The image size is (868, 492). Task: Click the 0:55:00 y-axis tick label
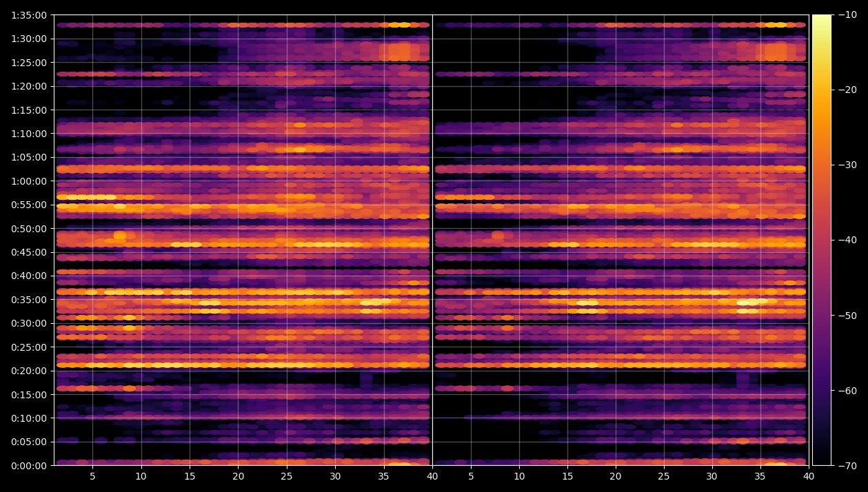point(29,205)
